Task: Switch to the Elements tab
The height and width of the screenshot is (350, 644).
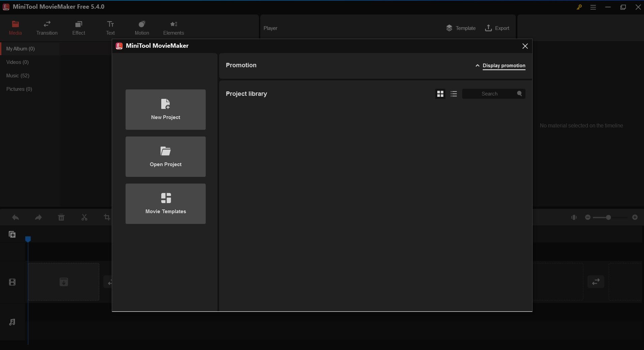Action: click(173, 28)
